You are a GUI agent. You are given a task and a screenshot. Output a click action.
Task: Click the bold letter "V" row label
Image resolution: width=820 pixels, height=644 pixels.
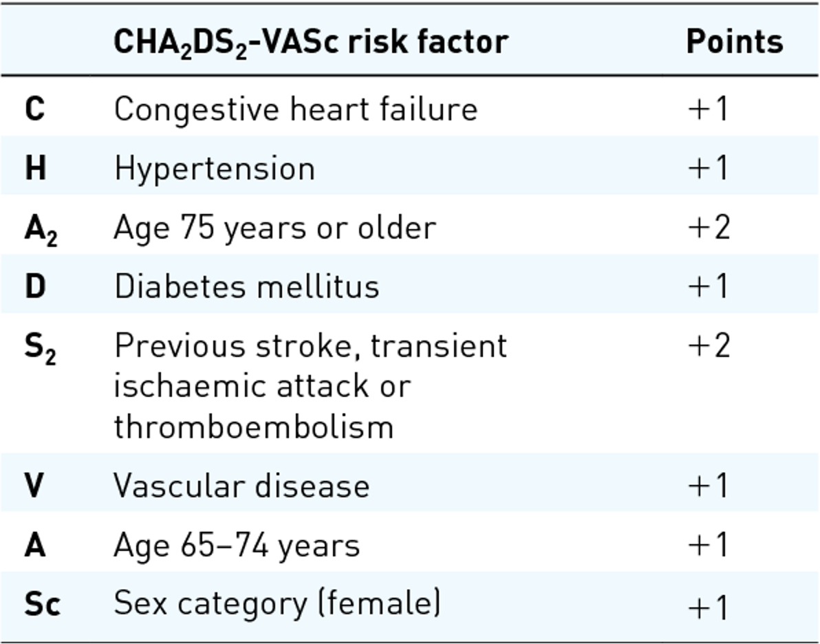pyautogui.click(x=34, y=486)
